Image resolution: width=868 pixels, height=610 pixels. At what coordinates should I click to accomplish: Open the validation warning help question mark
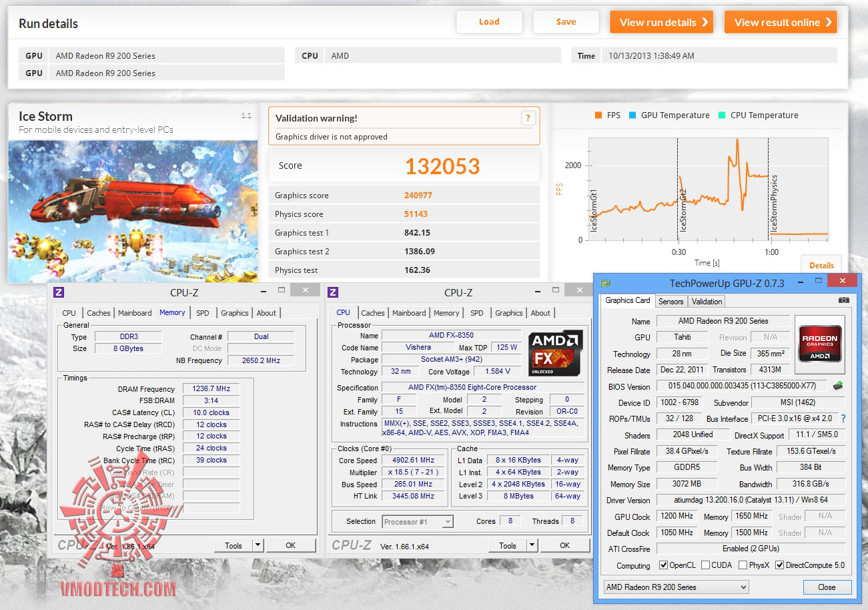(x=528, y=118)
